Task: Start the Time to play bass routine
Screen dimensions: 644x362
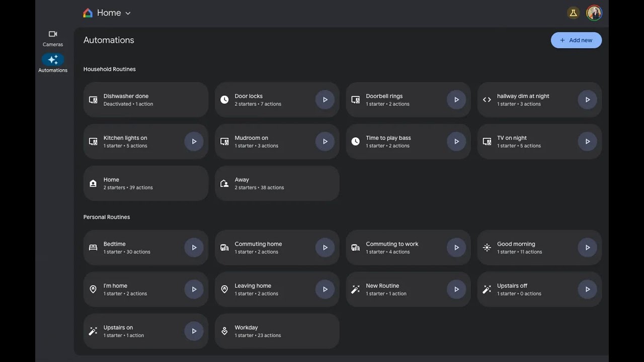Action: (x=456, y=141)
